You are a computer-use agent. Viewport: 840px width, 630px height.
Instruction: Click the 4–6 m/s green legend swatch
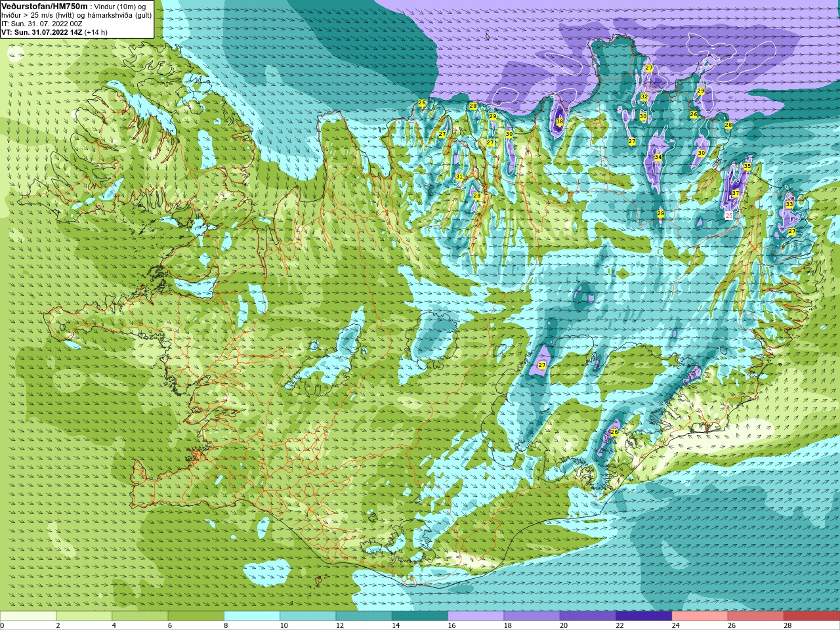pos(140,616)
